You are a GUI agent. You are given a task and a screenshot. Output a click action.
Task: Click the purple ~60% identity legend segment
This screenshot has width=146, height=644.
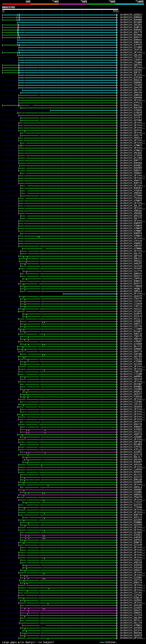73,4
